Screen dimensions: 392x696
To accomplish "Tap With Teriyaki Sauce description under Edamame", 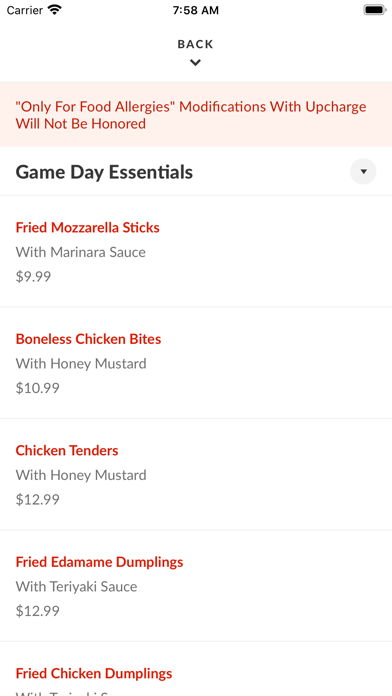I will [76, 586].
